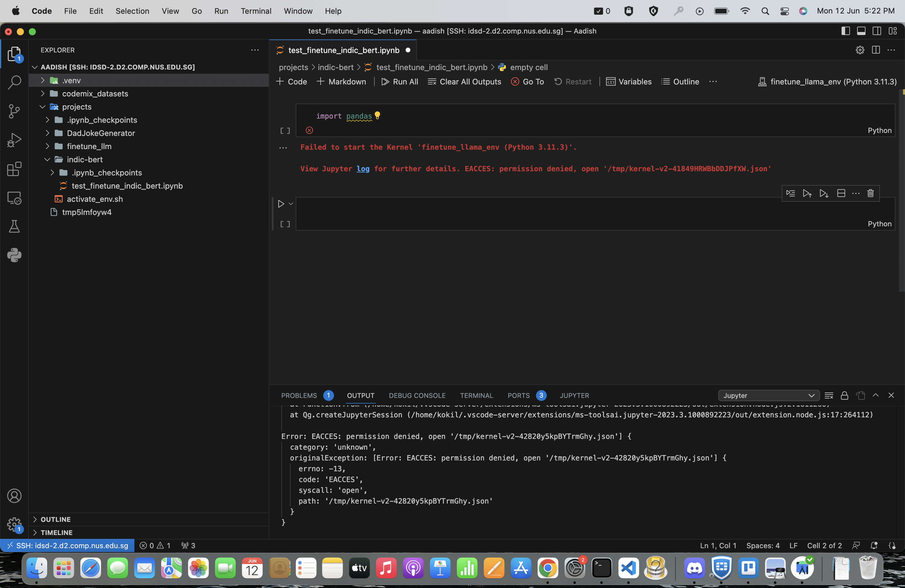Click the Jupyter log link

click(362, 169)
